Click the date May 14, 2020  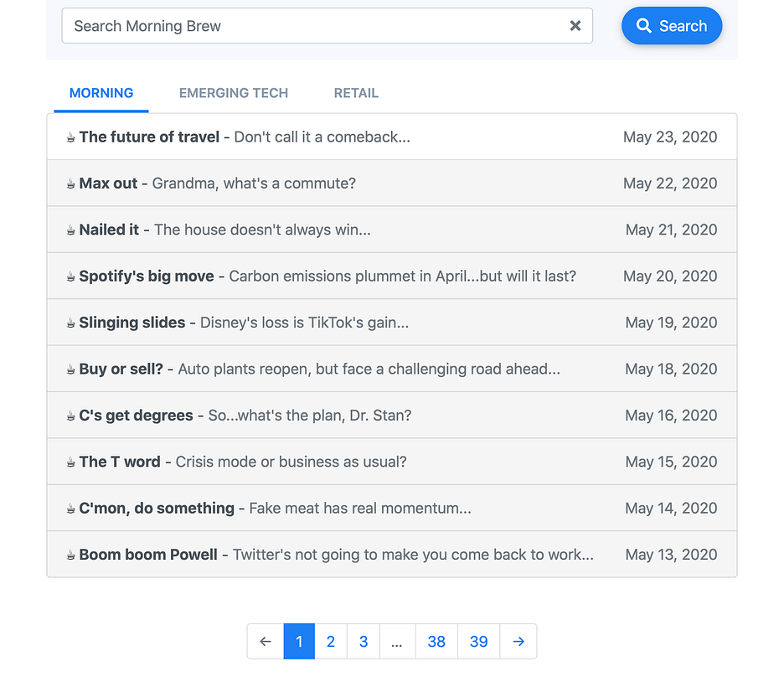[671, 508]
